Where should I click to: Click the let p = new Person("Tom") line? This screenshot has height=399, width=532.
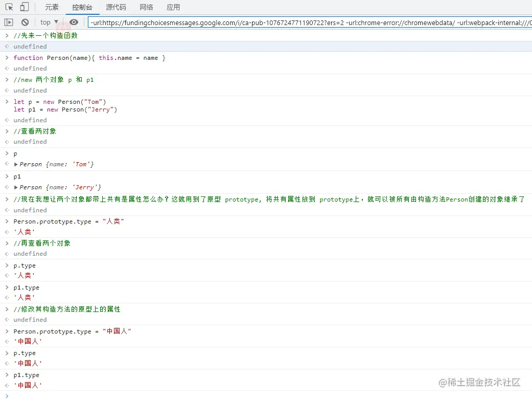pyautogui.click(x=60, y=102)
